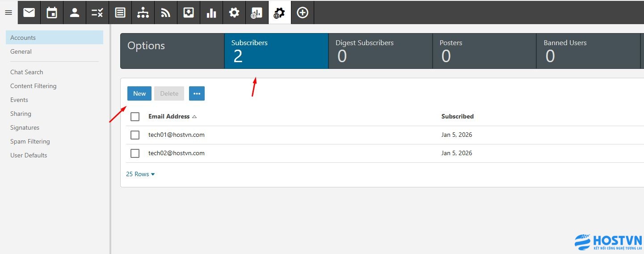The width and height of the screenshot is (644, 254).
Task: Open the three-dots actions menu button
Action: [x=197, y=93]
